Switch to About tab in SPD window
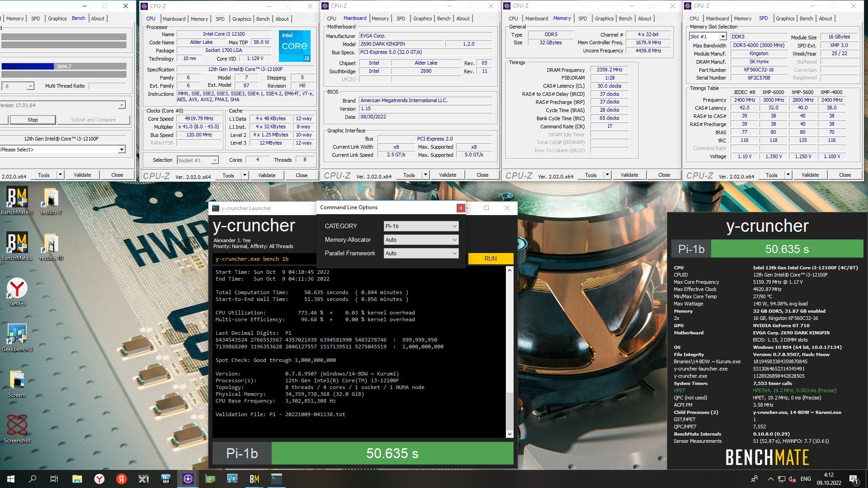This screenshot has height=488, width=868. (x=825, y=19)
